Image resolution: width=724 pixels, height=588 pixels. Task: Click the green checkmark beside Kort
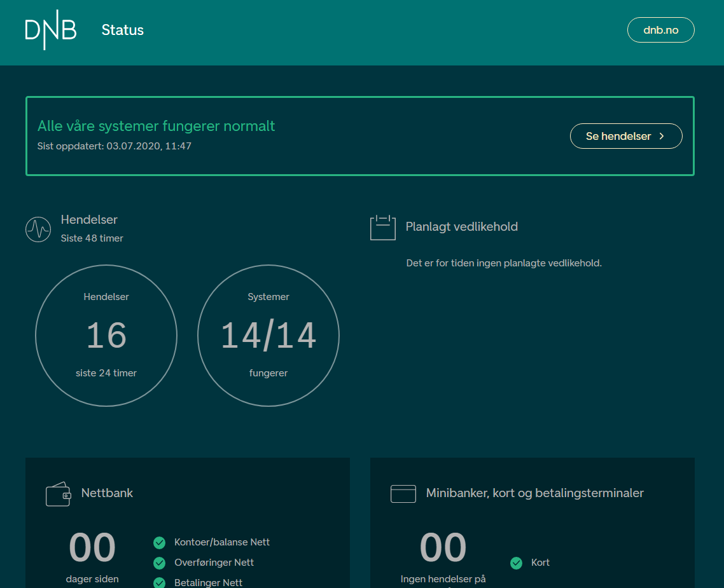(515, 563)
